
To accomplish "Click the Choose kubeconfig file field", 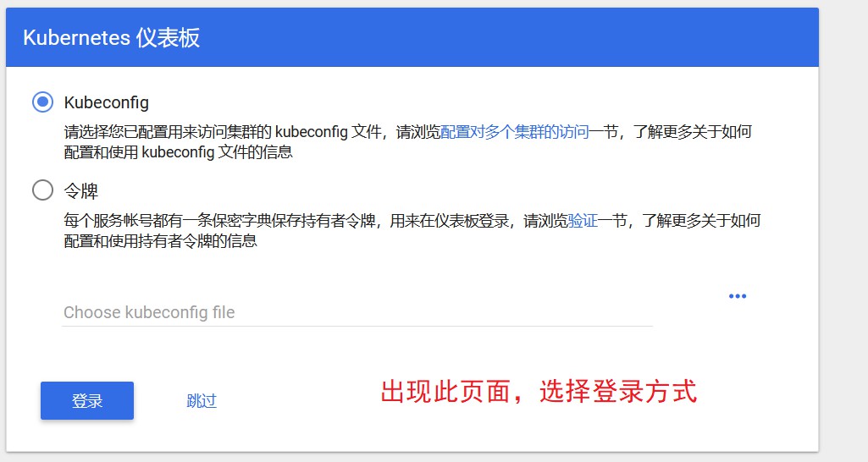I will (357, 312).
